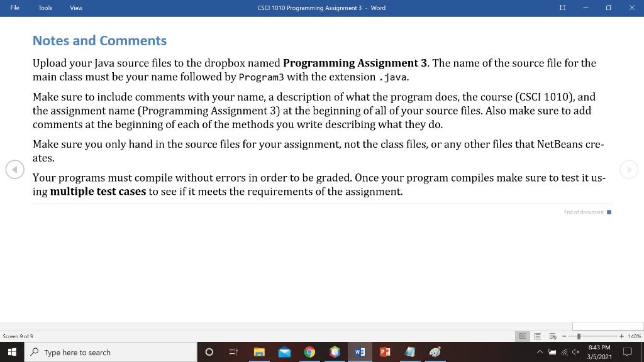Launch PowerPoint from the taskbar

point(385,352)
